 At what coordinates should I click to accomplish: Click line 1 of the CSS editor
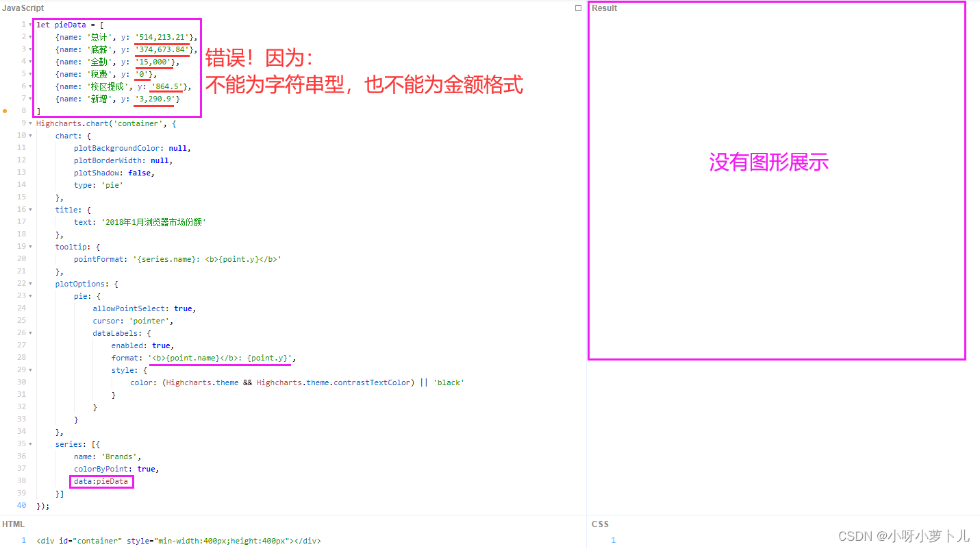651,540
